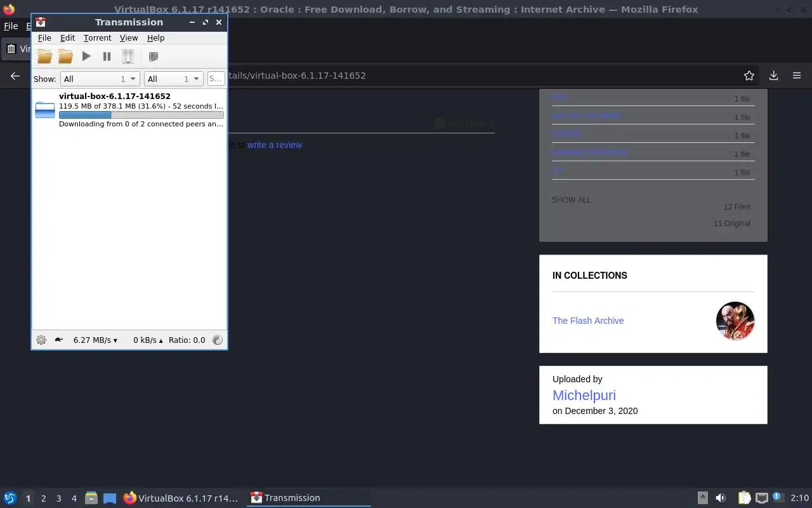Click Ratio: 0.0 status text
The width and height of the screenshot is (812, 508).
click(187, 340)
